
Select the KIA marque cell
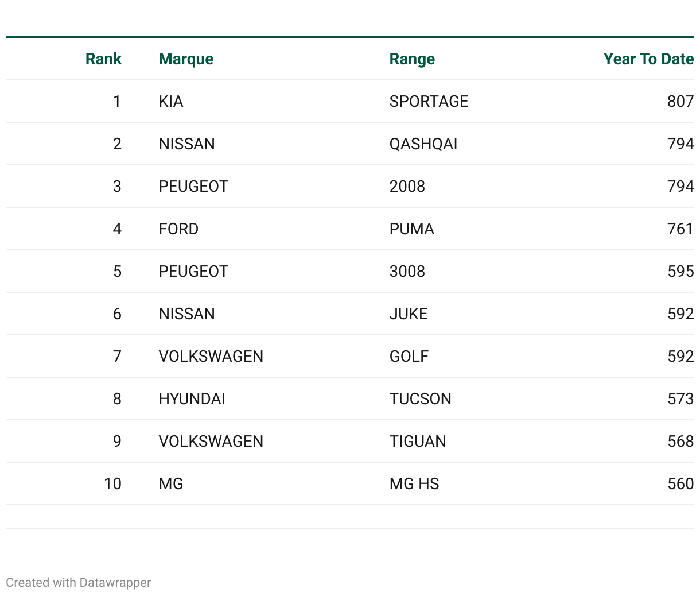(171, 102)
